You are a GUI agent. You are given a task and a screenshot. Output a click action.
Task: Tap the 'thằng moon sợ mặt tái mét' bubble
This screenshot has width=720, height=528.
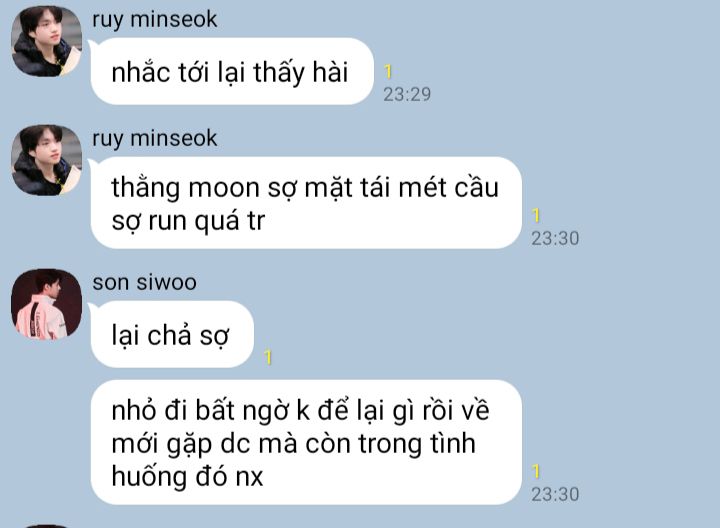click(306, 203)
